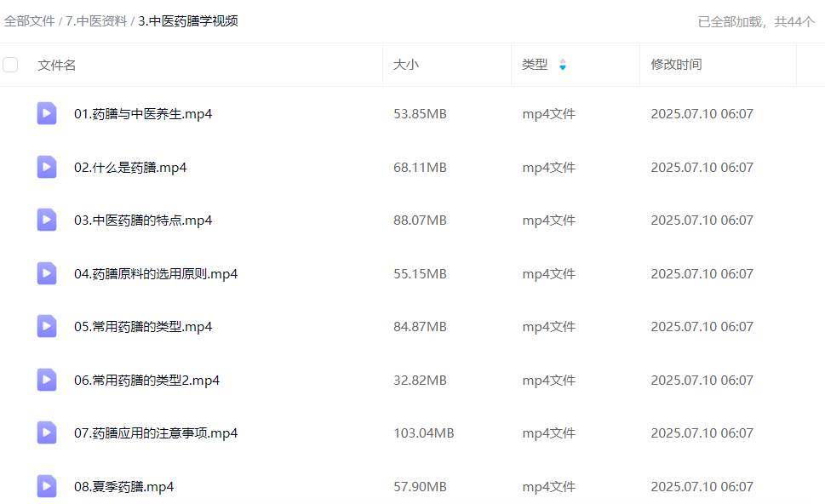
Task: Open file 05.常用药膳的类型.mp4
Action: (x=143, y=326)
